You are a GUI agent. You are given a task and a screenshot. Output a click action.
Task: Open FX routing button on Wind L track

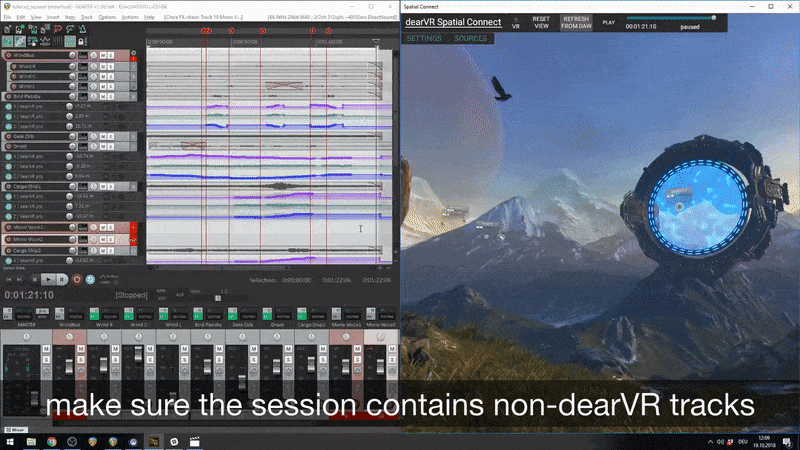83,87
